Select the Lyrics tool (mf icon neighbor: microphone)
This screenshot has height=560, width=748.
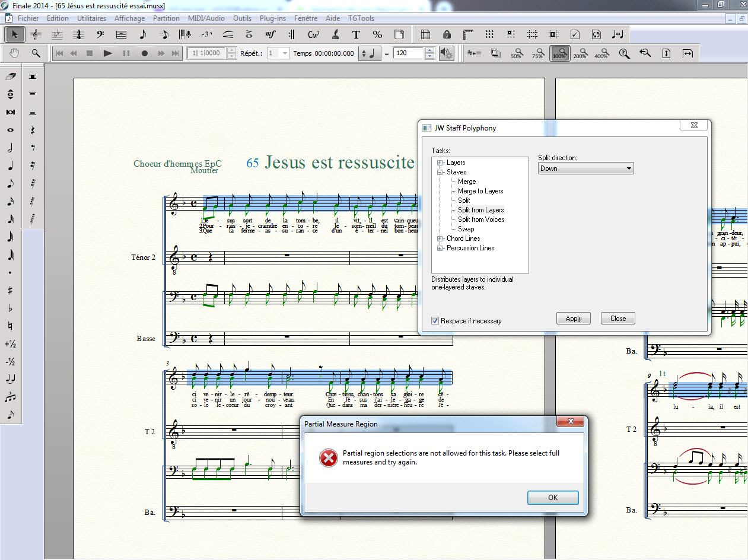click(186, 34)
